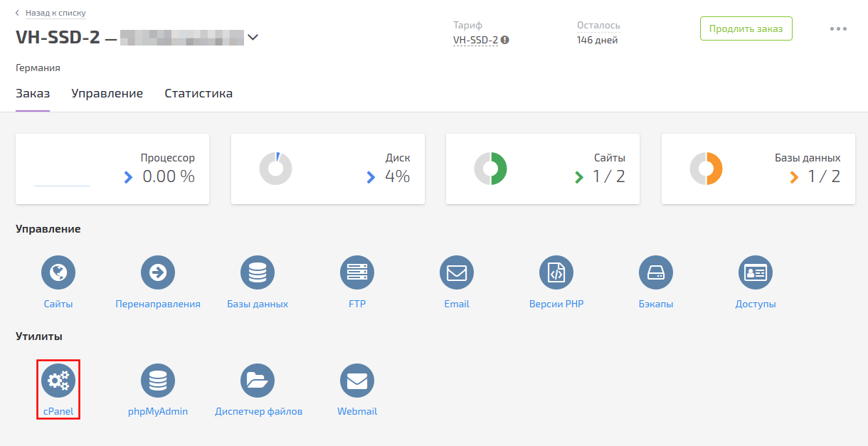Click the Продлить заказ button

746,29
